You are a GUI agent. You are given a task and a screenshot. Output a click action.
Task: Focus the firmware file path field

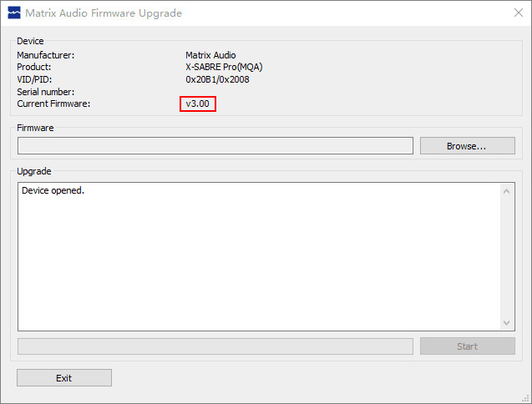pyautogui.click(x=215, y=146)
